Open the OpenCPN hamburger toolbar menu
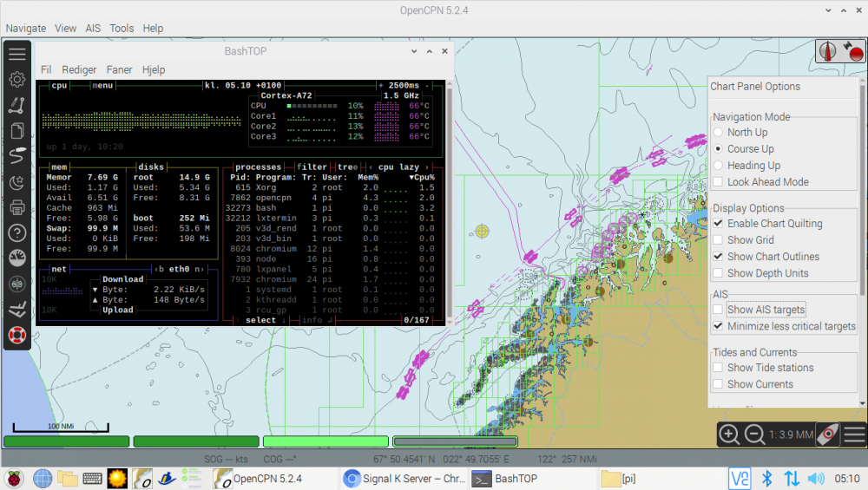868x490 pixels. click(17, 54)
